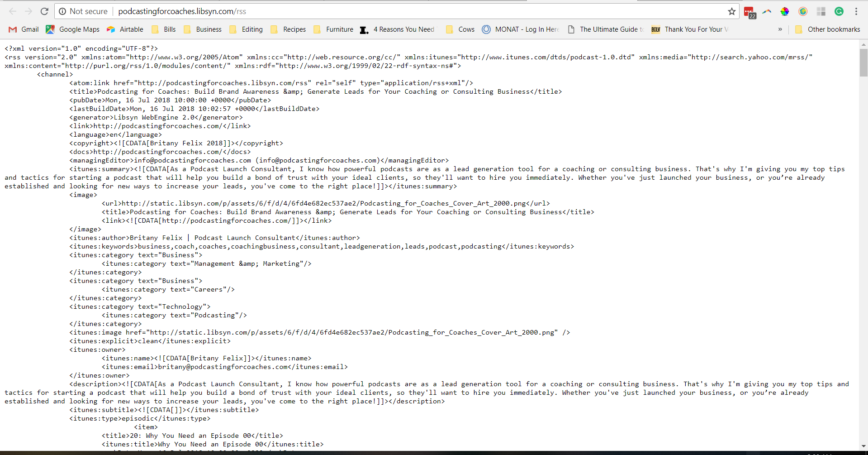Image resolution: width=868 pixels, height=455 pixels.
Task: Click the itunes:email britany@podcastingforcoaches.com
Action: [223, 367]
